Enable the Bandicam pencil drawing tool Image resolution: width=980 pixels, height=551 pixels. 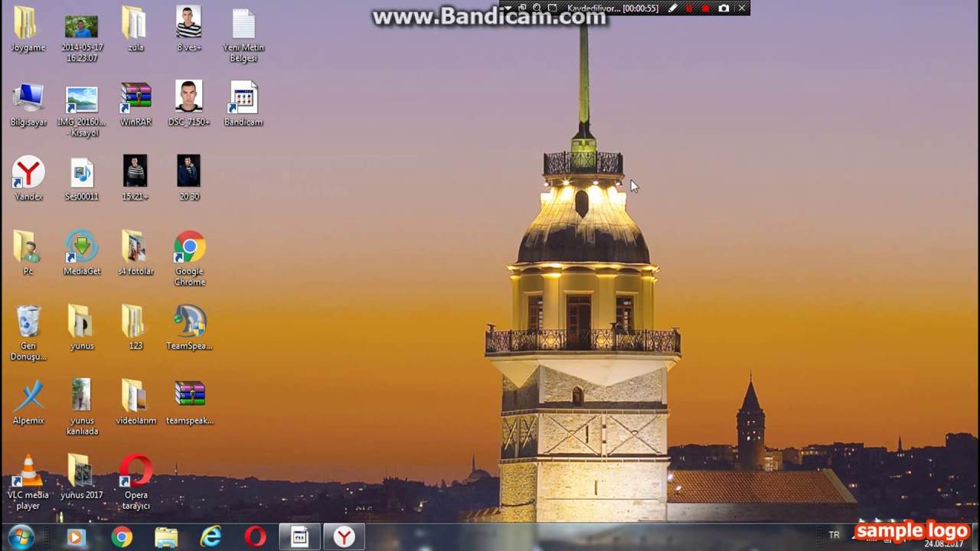tap(672, 8)
